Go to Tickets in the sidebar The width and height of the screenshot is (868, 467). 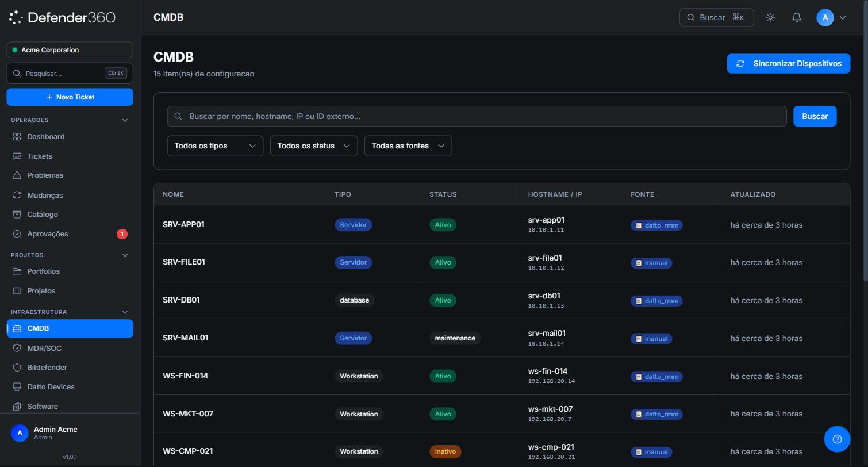pos(70,156)
